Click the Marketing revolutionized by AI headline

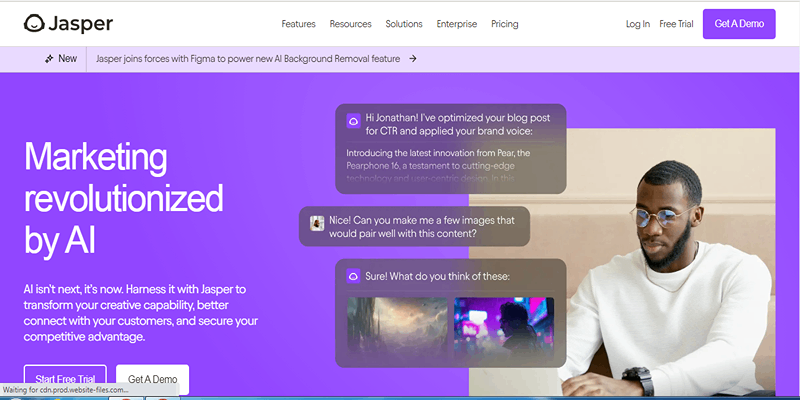coord(123,198)
